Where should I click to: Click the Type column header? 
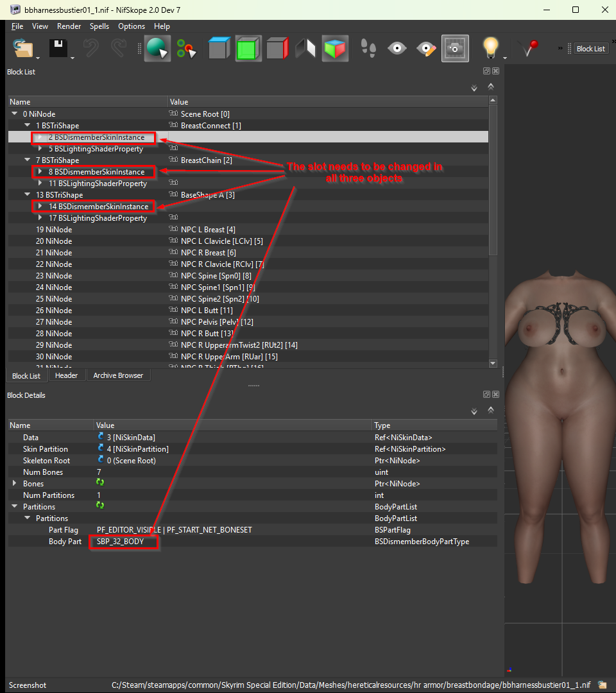pyautogui.click(x=435, y=425)
